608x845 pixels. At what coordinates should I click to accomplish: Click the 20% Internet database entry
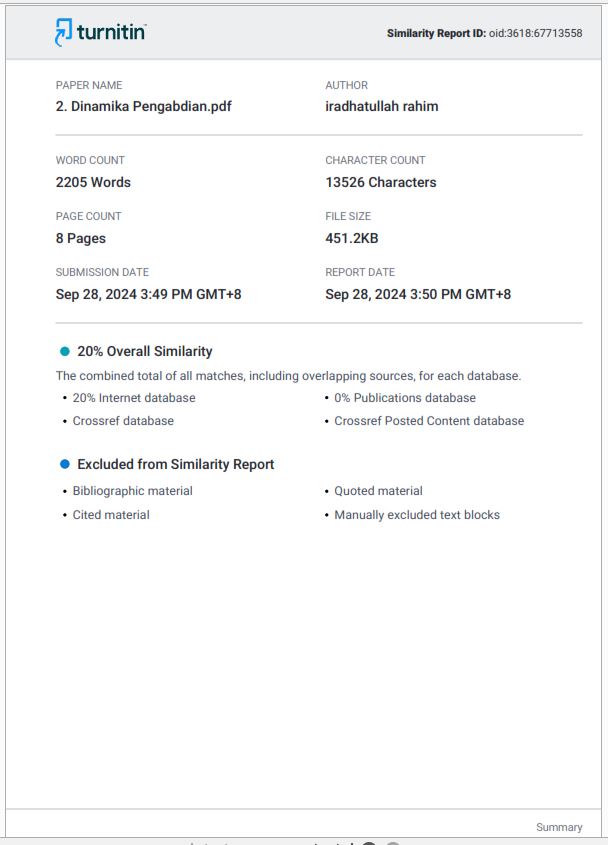coord(134,398)
